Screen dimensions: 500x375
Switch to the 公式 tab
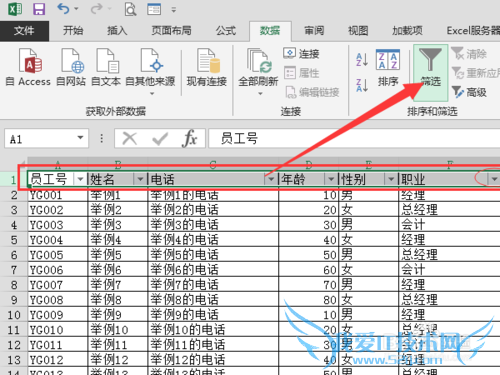226,31
